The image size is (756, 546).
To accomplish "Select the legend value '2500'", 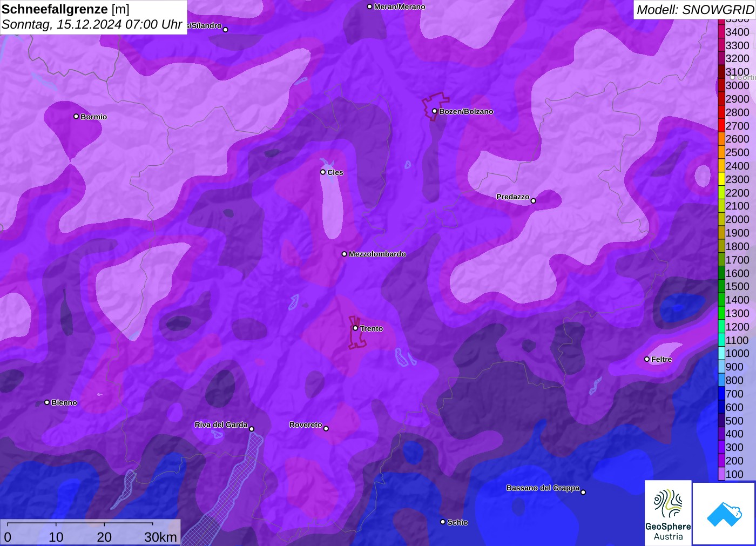I will [x=738, y=152].
